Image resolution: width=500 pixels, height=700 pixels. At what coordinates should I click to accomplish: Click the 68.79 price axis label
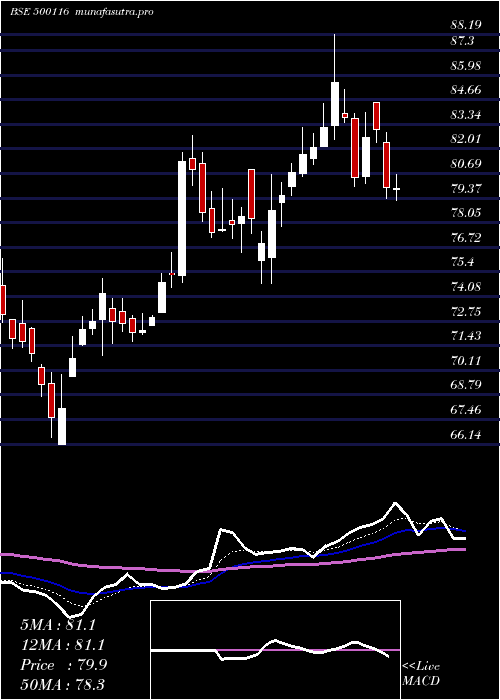coord(466,385)
